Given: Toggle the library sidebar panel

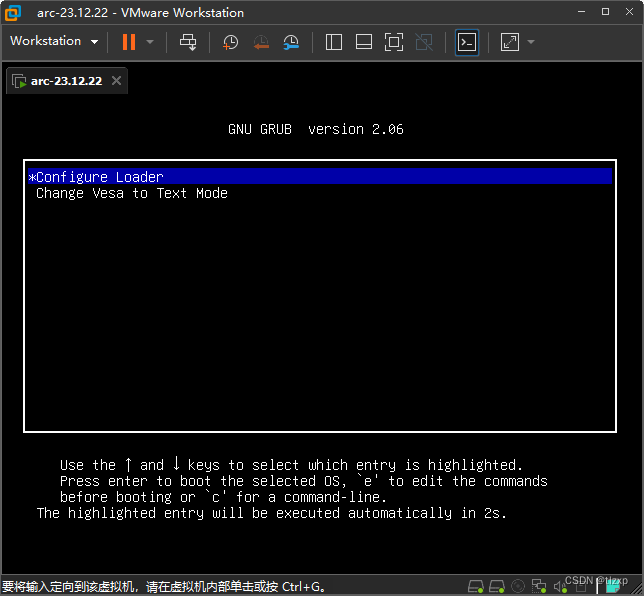Looking at the screenshot, I should (x=334, y=42).
